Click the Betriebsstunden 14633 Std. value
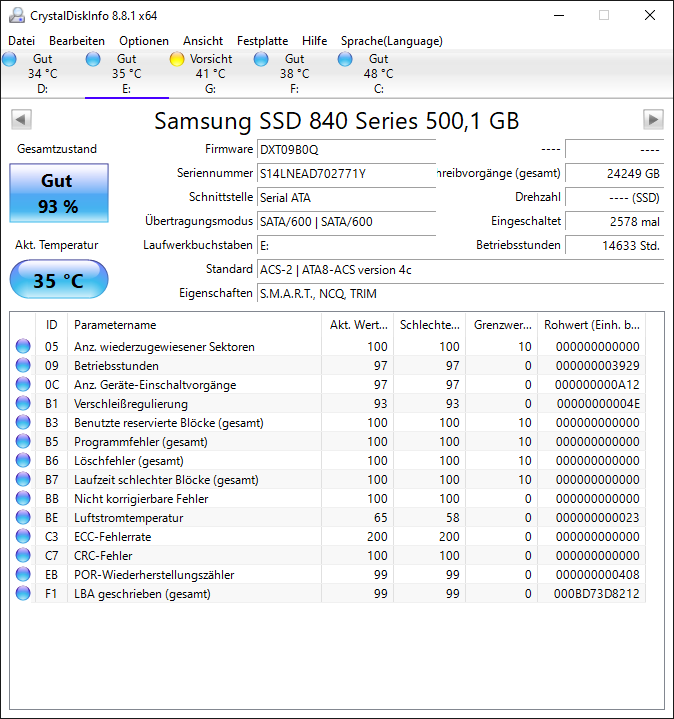 tap(614, 245)
